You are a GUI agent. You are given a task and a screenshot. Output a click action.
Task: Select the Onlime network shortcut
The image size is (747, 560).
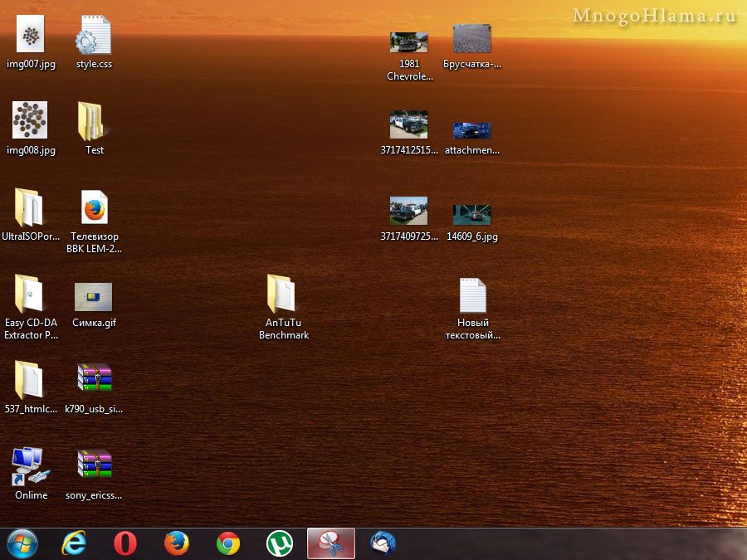31,467
